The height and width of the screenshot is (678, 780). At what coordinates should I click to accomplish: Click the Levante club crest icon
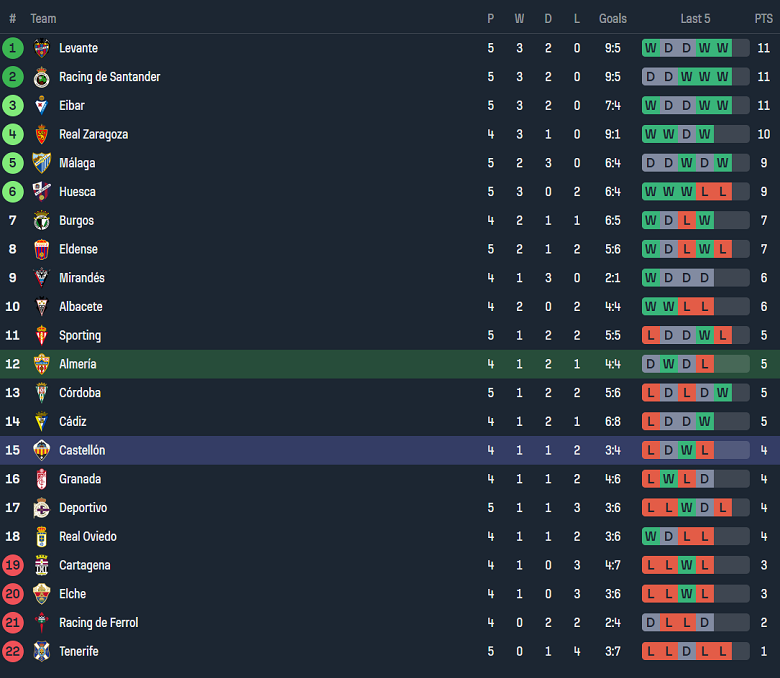pos(41,48)
